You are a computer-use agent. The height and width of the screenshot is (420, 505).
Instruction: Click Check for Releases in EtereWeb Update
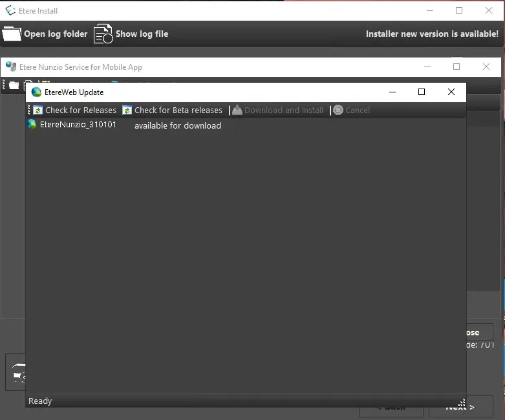click(x=74, y=110)
